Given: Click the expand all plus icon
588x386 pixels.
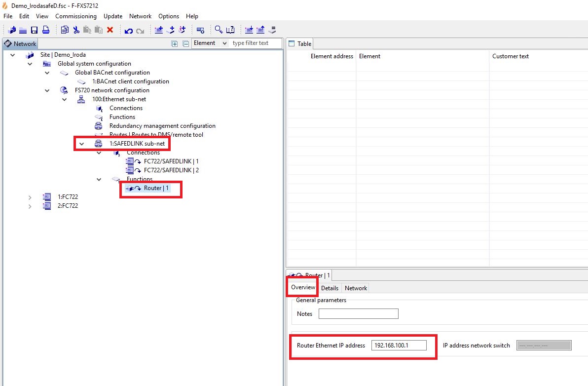Looking at the screenshot, I should (x=175, y=43).
